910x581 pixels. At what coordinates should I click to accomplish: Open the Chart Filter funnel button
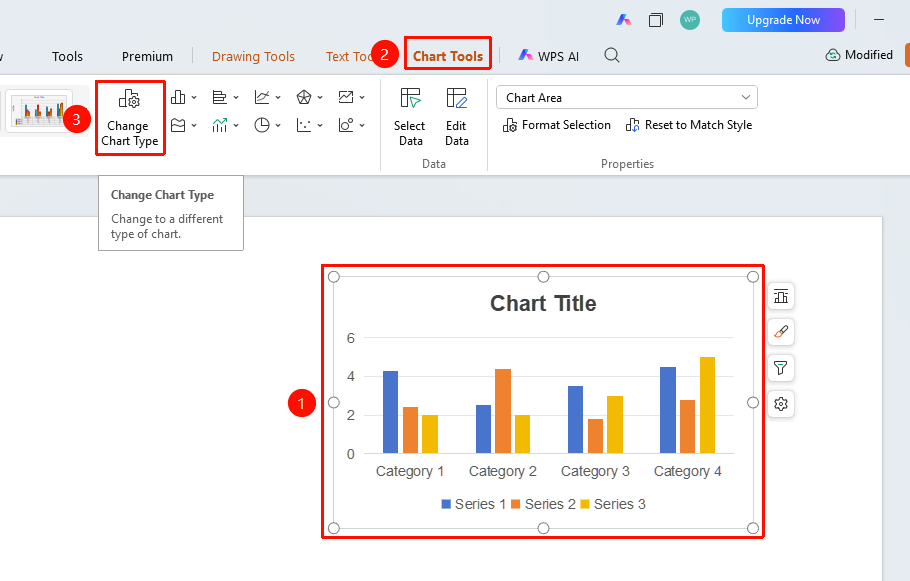[x=781, y=367]
